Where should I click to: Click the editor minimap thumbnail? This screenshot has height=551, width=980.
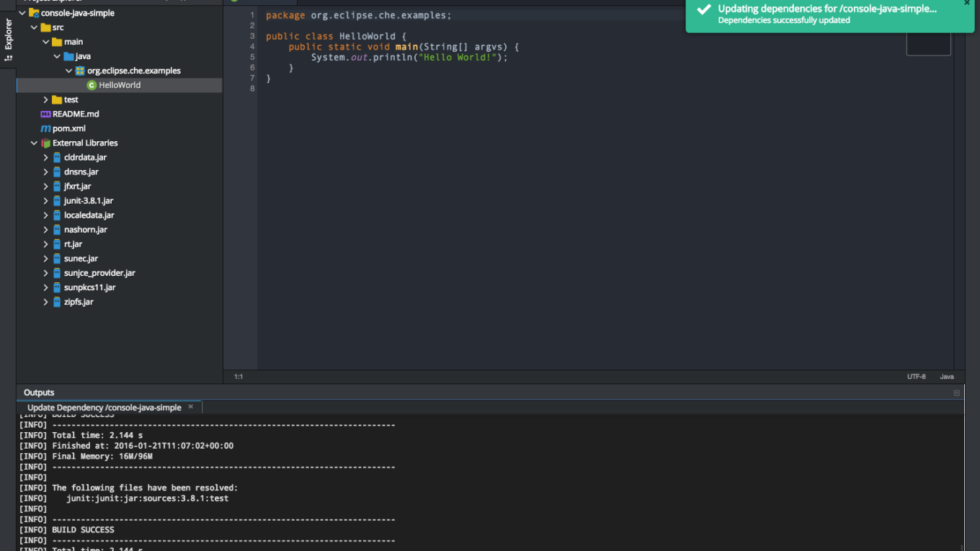click(928, 43)
